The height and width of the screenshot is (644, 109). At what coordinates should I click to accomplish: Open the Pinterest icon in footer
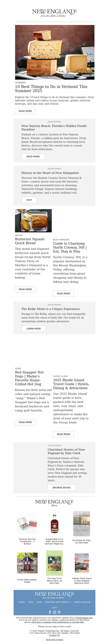(59, 612)
